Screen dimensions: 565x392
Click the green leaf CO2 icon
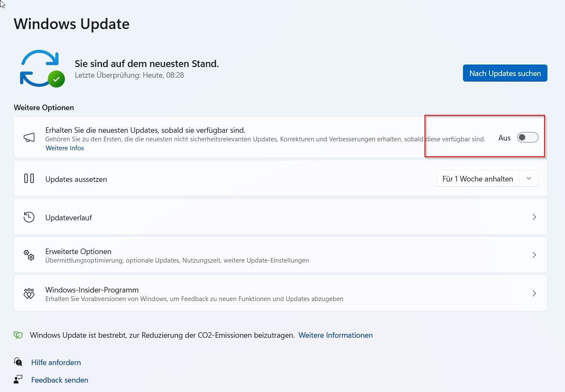(18, 335)
